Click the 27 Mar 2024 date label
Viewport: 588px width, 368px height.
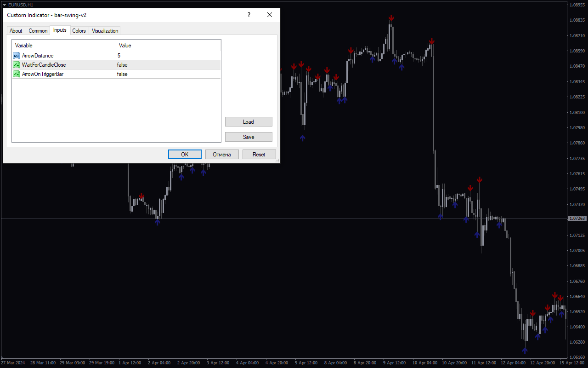pyautogui.click(x=13, y=363)
